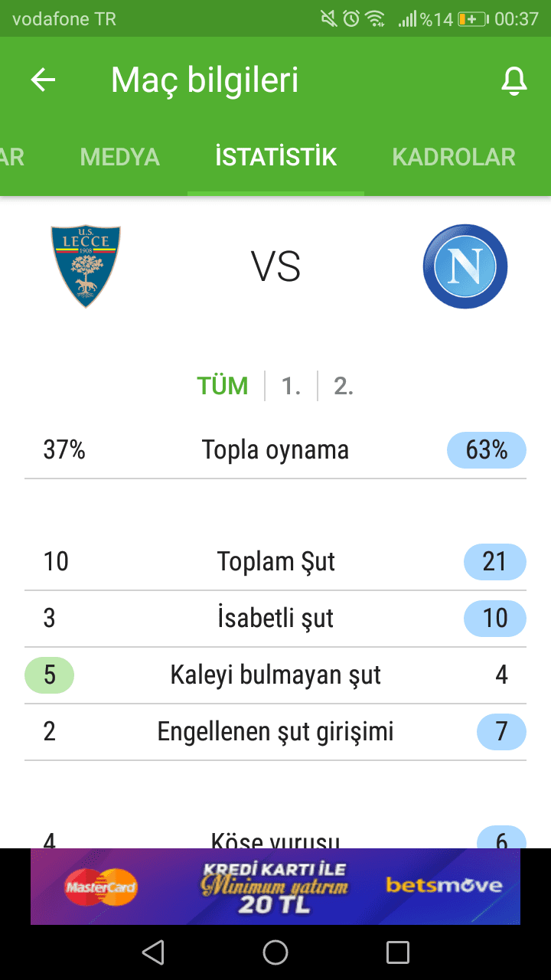Toggle the match notification bell
This screenshot has height=980, width=551.
(514, 80)
